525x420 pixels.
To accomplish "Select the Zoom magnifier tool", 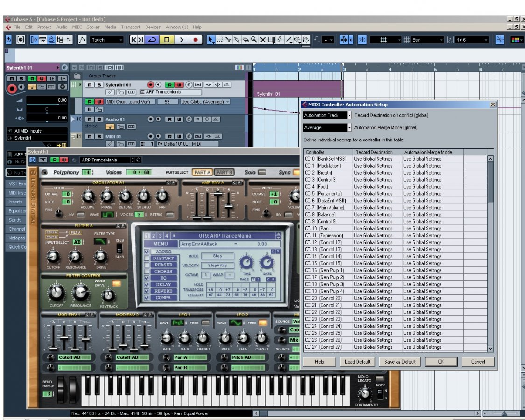I will (254, 40).
